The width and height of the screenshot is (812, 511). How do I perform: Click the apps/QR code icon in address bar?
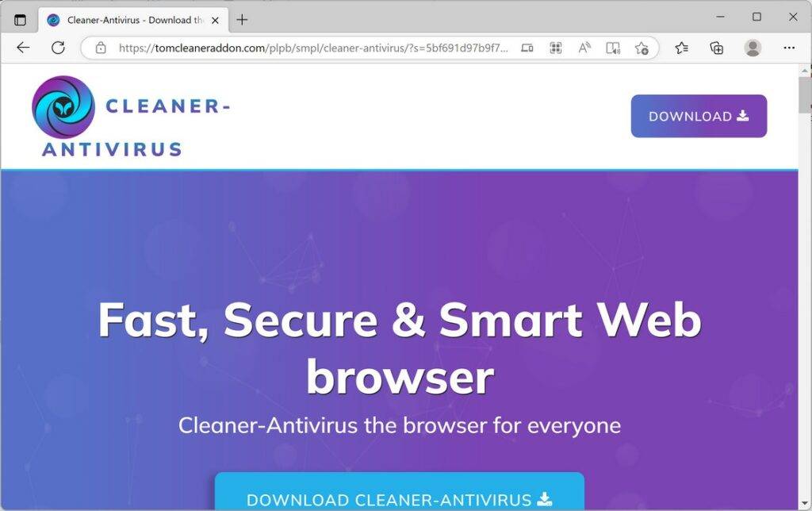[x=556, y=48]
